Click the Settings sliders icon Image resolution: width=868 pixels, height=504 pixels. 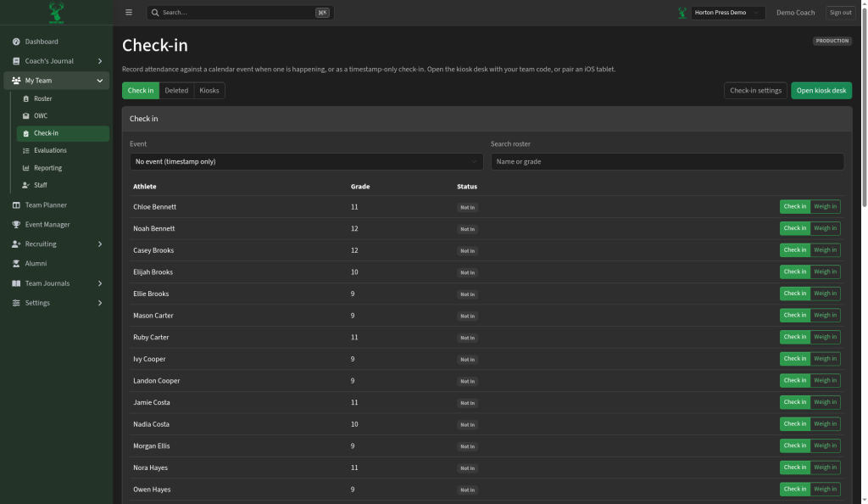click(x=16, y=303)
